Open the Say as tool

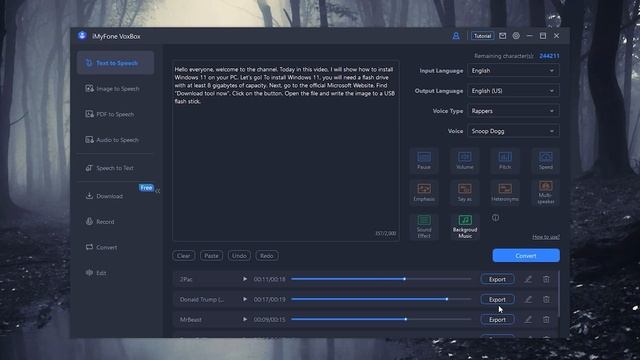click(x=464, y=192)
